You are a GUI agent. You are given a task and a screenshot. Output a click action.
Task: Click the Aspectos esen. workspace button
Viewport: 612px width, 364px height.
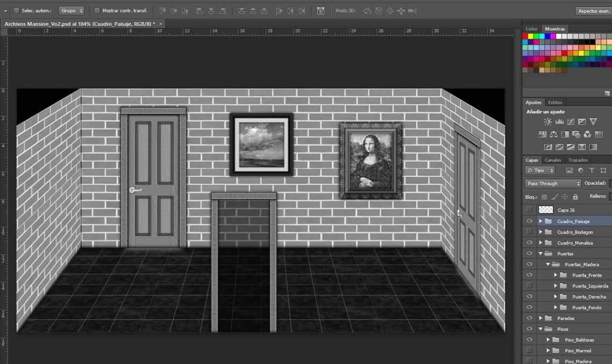(x=593, y=11)
